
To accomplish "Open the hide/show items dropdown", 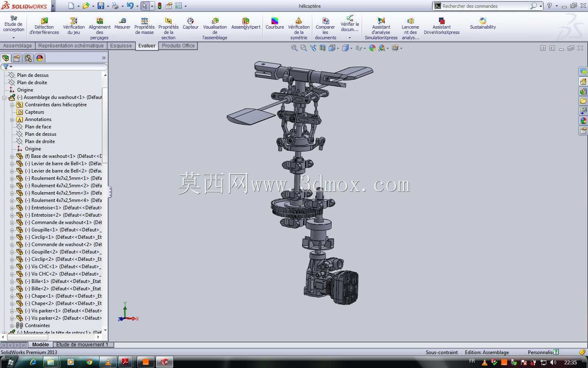I will click(365, 48).
